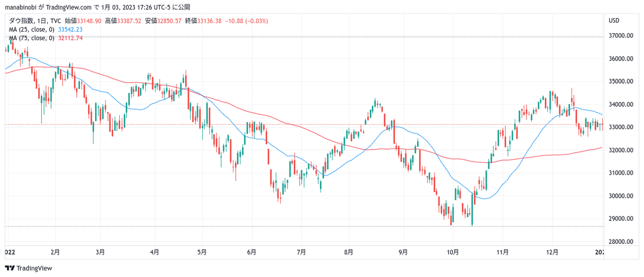644x277 pixels.
Task: Select the MA (25, close, 0) indicator label
Action: [32, 29]
